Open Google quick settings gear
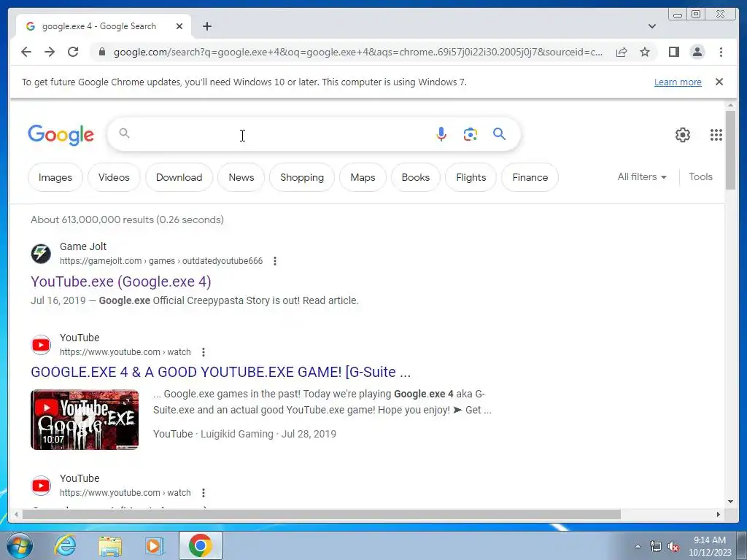Viewport: 747px width, 560px height. (x=682, y=135)
